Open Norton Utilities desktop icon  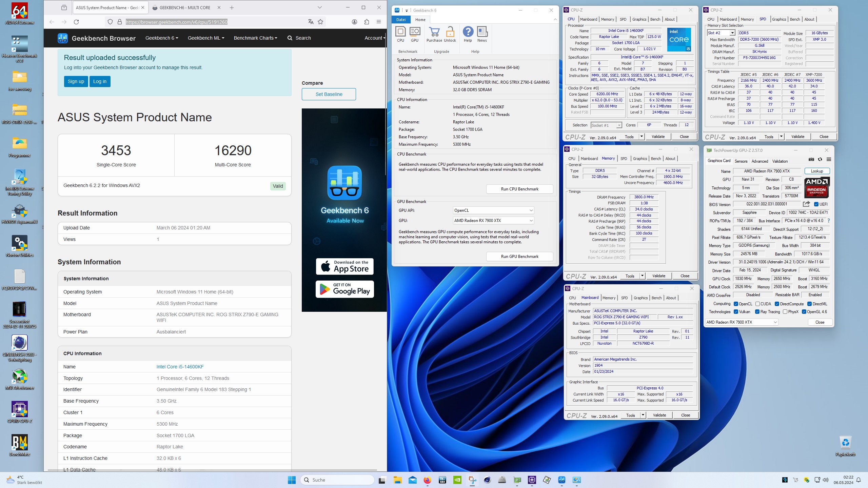20,246
